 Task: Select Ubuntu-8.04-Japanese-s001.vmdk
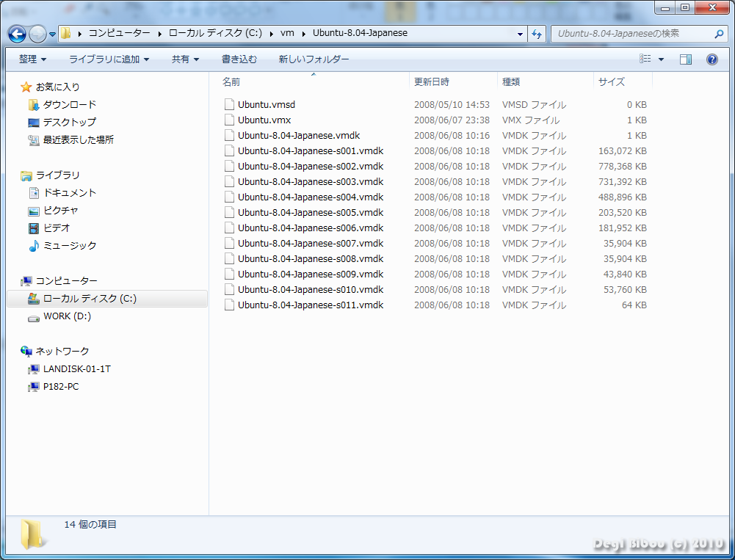click(311, 151)
